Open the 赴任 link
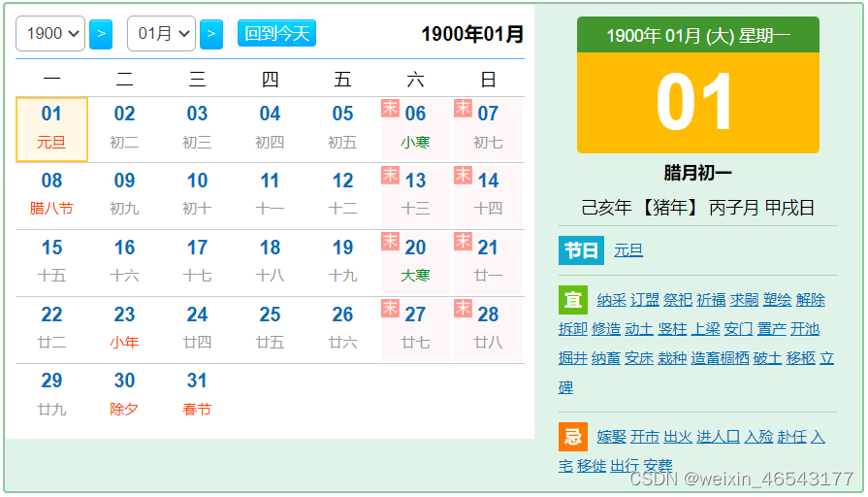The width and height of the screenshot is (868, 497). 792,437
